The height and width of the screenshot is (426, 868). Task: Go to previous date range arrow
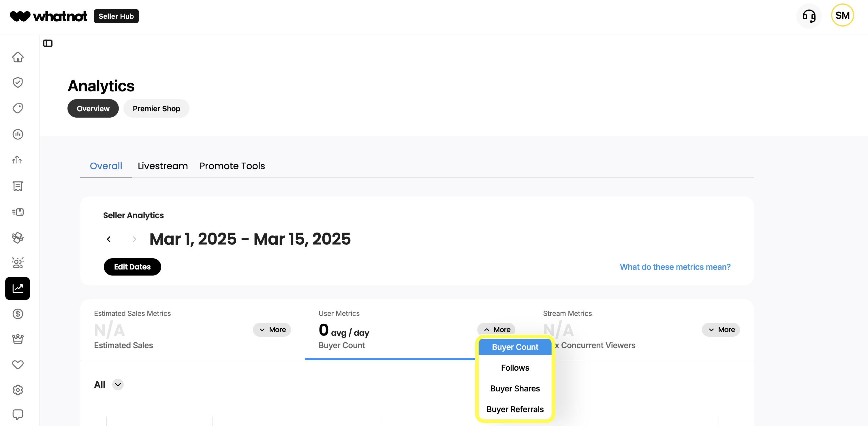point(108,239)
